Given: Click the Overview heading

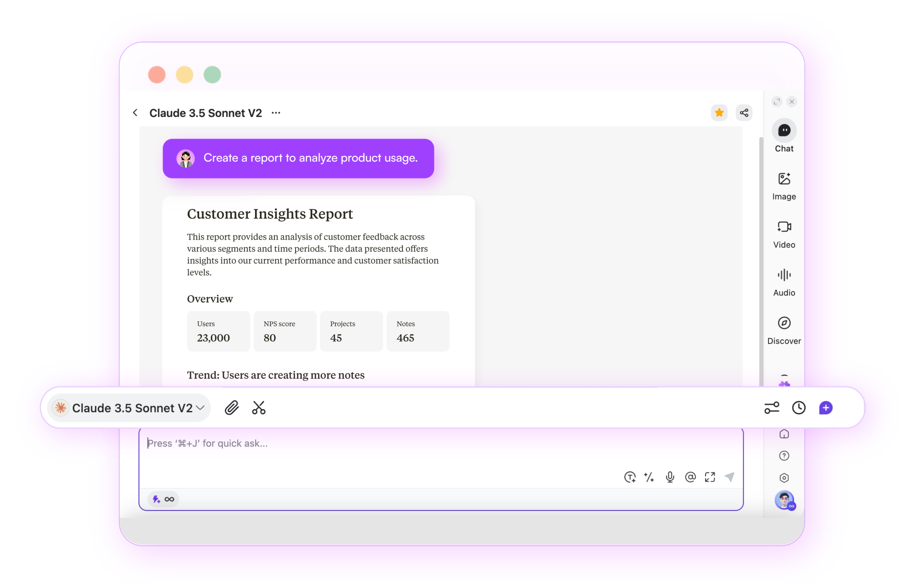Looking at the screenshot, I should pos(210,299).
